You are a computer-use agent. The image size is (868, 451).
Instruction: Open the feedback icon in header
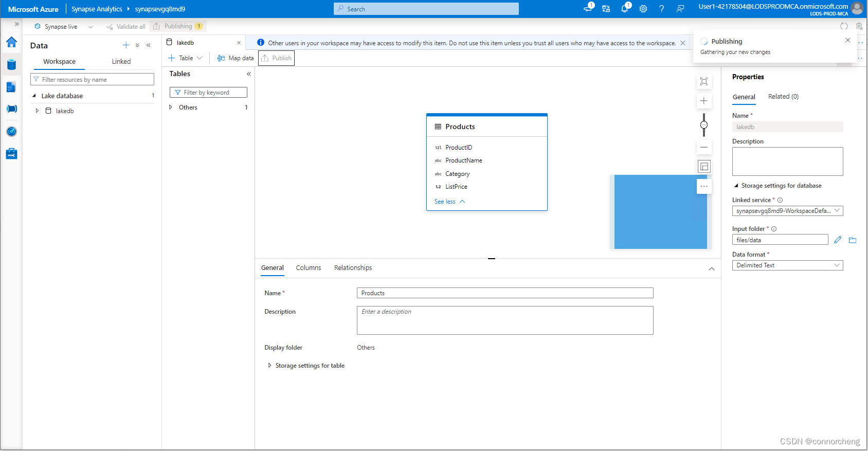click(680, 9)
